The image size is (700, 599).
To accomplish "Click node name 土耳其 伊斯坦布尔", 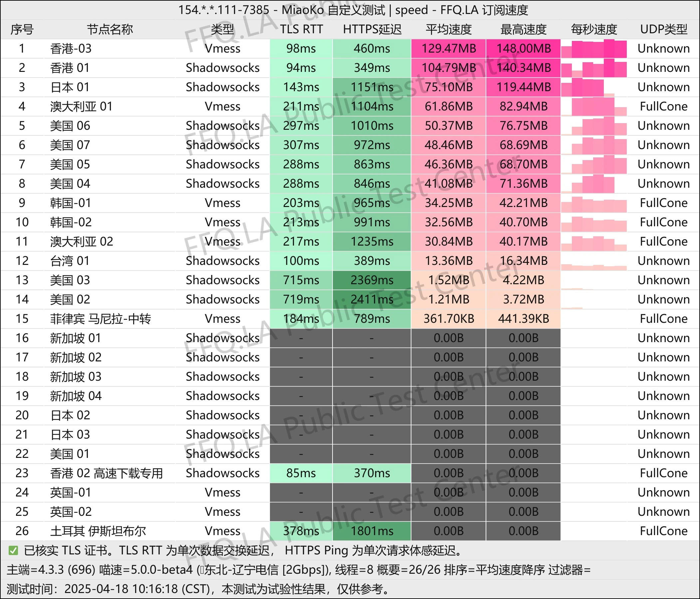I will coord(98,531).
